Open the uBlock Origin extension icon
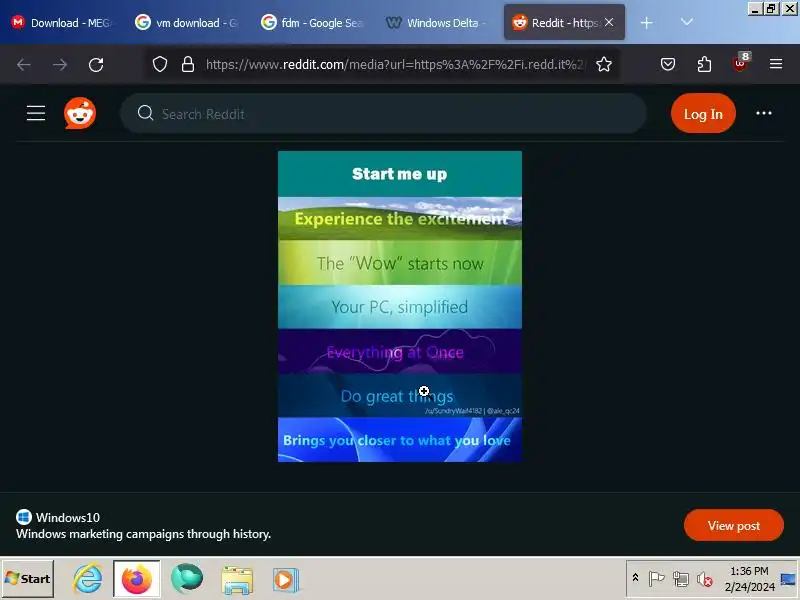The width and height of the screenshot is (800, 600). pyautogui.click(x=741, y=63)
